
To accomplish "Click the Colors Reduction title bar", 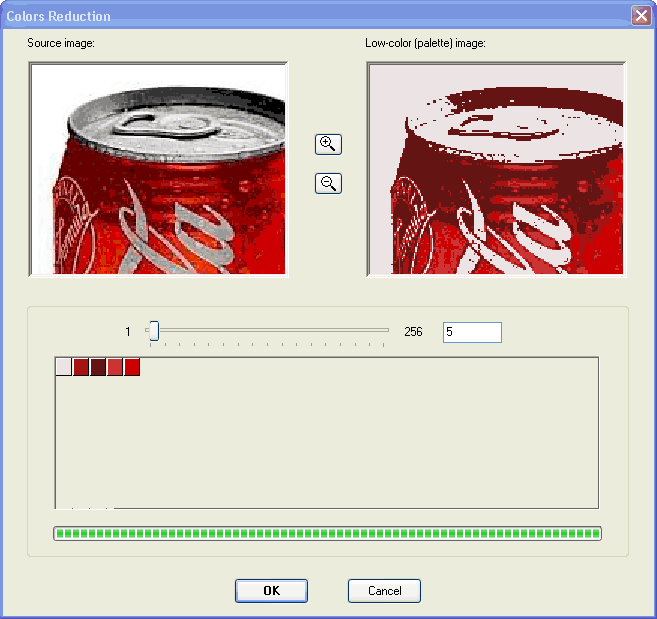I will [x=300, y=16].
